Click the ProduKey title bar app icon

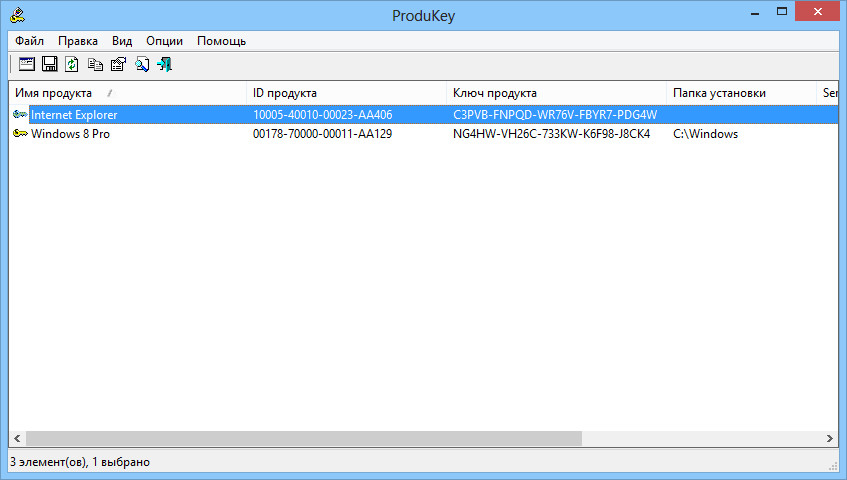tap(17, 15)
